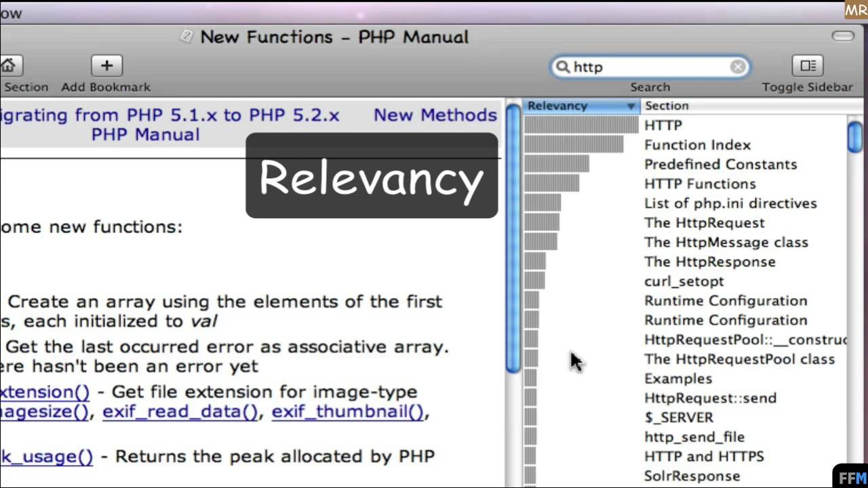Click the search field containing http
The width and height of the screenshot is (868, 488).
650,66
